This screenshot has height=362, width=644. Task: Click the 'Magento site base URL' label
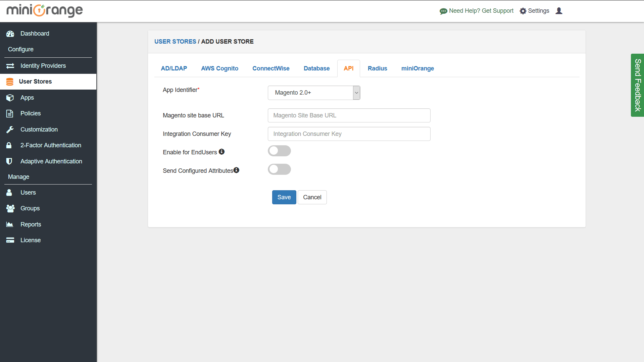coord(193,115)
